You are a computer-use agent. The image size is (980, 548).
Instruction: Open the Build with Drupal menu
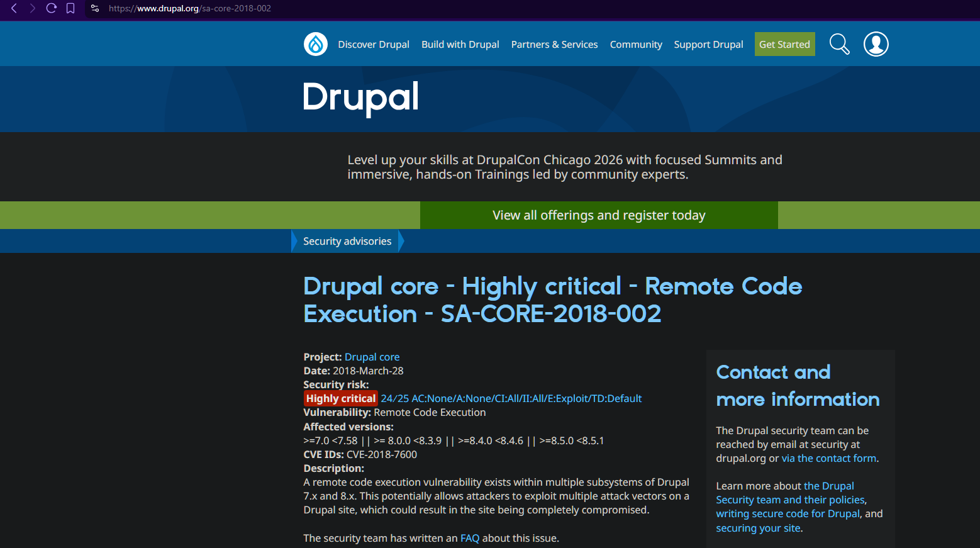pyautogui.click(x=460, y=45)
